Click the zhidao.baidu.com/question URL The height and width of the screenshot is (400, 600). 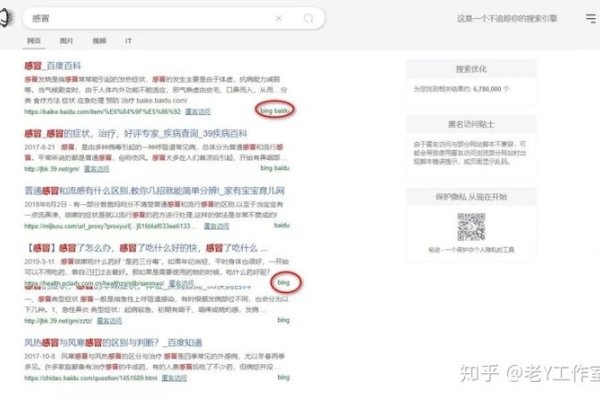91,378
